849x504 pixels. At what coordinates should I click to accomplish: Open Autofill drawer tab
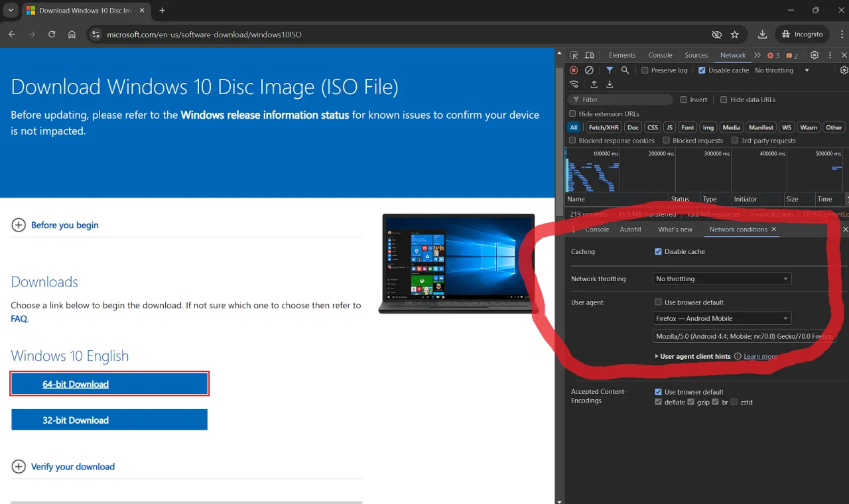click(630, 229)
